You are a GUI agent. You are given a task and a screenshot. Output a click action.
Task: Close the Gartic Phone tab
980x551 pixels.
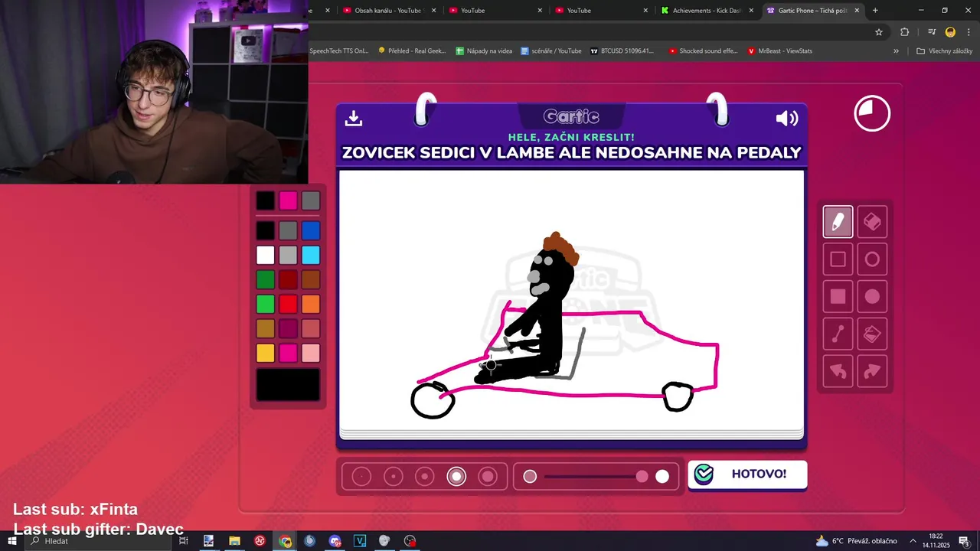point(857,10)
